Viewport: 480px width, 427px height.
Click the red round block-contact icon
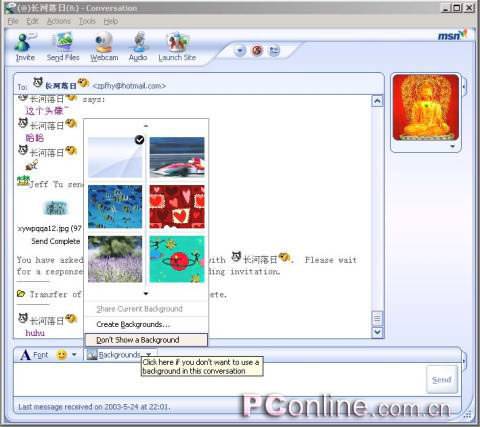click(257, 51)
